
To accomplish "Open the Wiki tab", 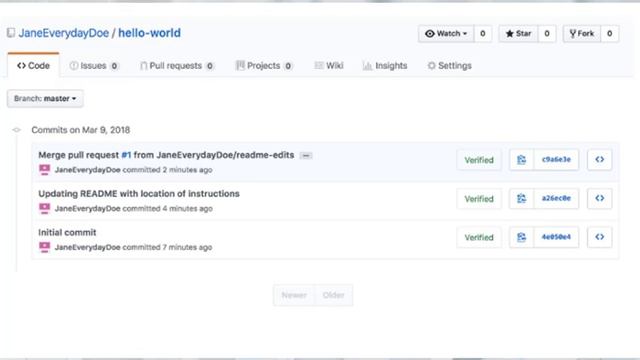I will click(x=329, y=66).
